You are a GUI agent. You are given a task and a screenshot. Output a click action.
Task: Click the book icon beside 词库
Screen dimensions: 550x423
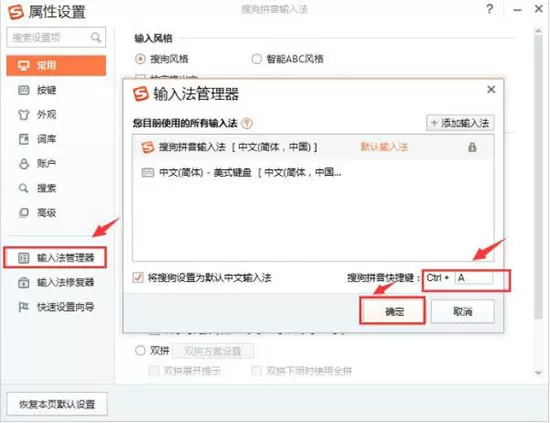pos(24,139)
